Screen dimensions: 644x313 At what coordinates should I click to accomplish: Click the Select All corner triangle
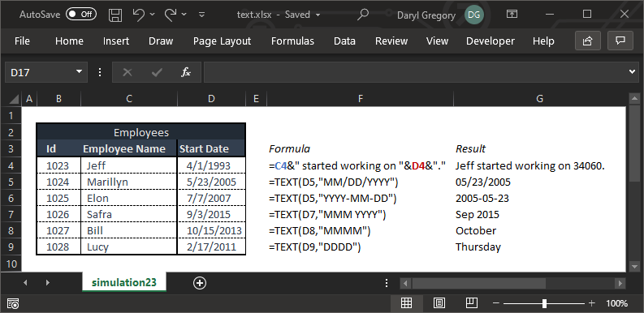(15, 99)
